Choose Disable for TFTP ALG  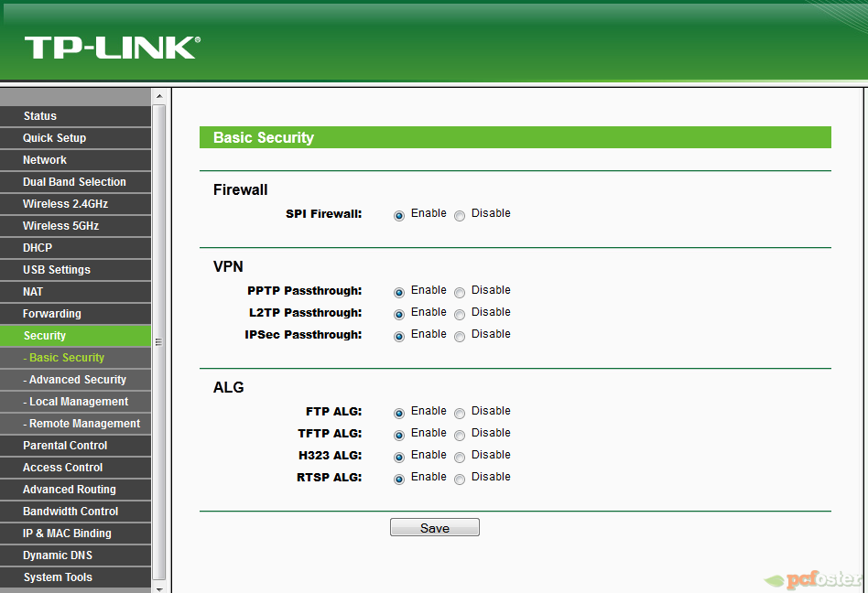(x=460, y=436)
